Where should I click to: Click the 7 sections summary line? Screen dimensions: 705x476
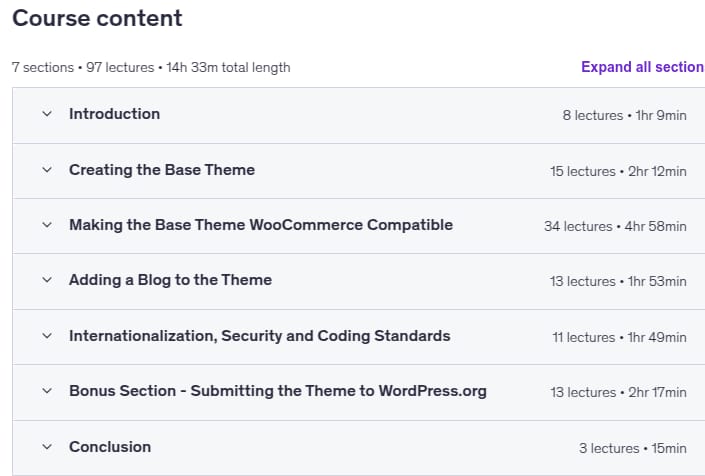tap(151, 67)
